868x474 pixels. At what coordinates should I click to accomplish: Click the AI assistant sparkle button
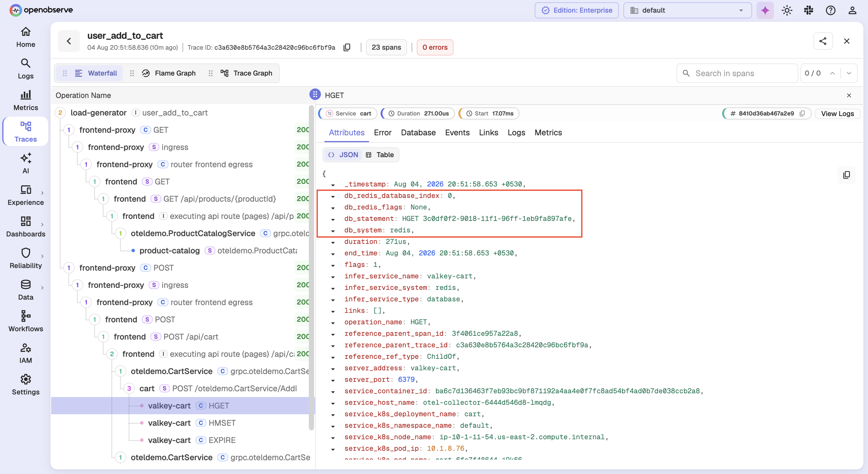(x=765, y=10)
